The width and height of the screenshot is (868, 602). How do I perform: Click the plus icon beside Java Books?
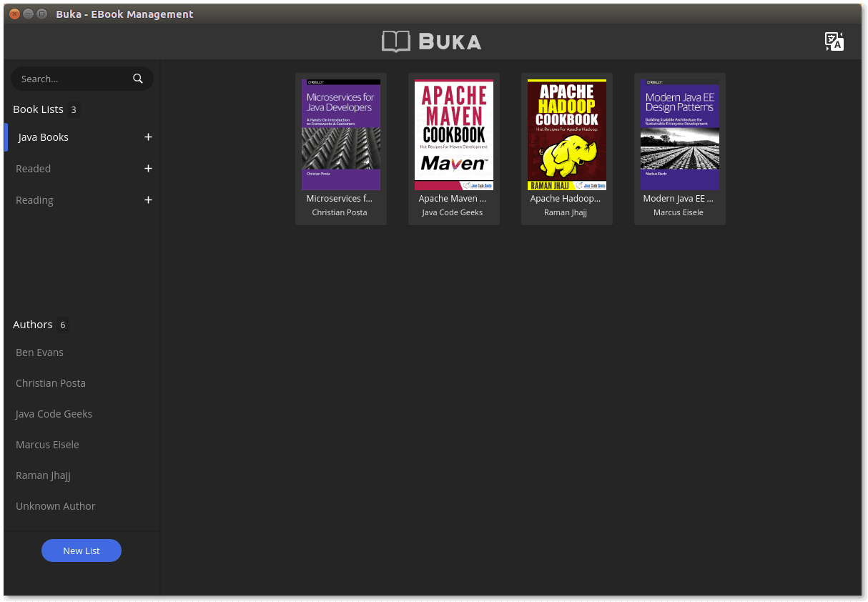click(x=148, y=137)
